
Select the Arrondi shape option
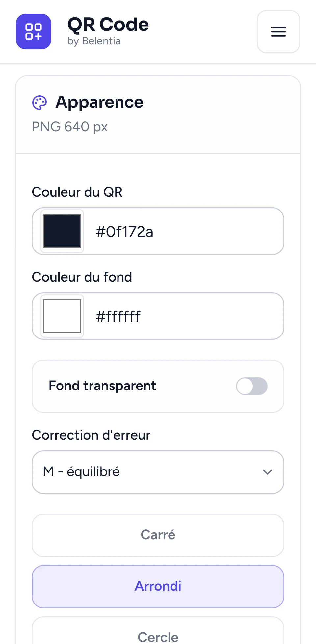tap(158, 587)
